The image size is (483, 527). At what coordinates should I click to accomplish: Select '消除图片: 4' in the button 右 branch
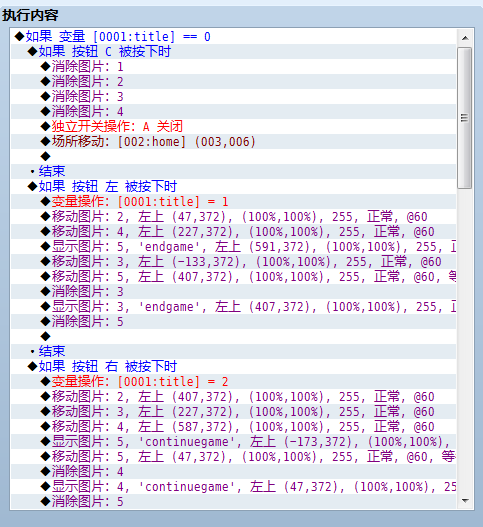tap(233, 472)
